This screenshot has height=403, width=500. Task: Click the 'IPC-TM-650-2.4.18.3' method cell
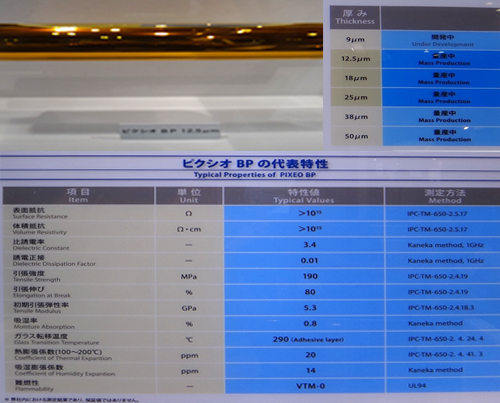(443, 308)
